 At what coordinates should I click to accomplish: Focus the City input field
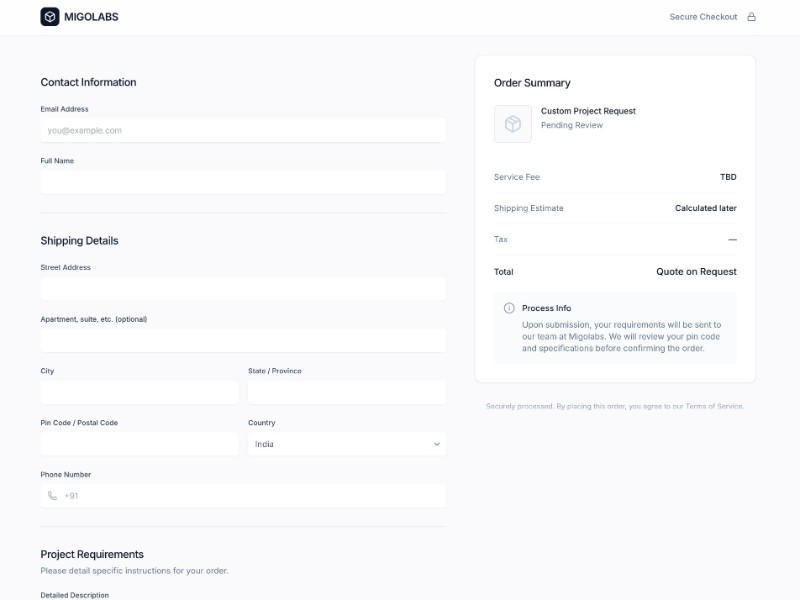(x=139, y=392)
